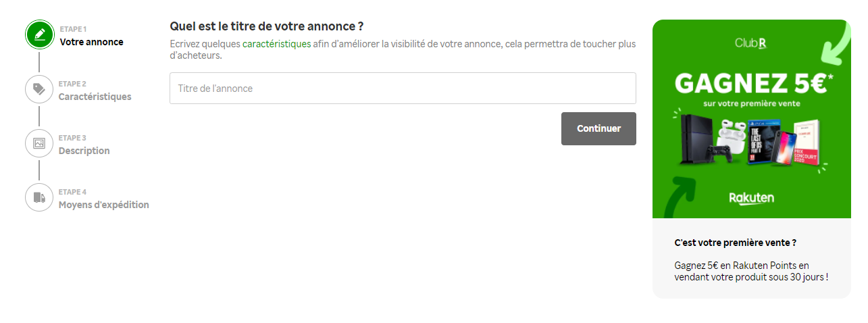Open the Votre annonce step label
This screenshot has width=868, height=323.
click(92, 42)
